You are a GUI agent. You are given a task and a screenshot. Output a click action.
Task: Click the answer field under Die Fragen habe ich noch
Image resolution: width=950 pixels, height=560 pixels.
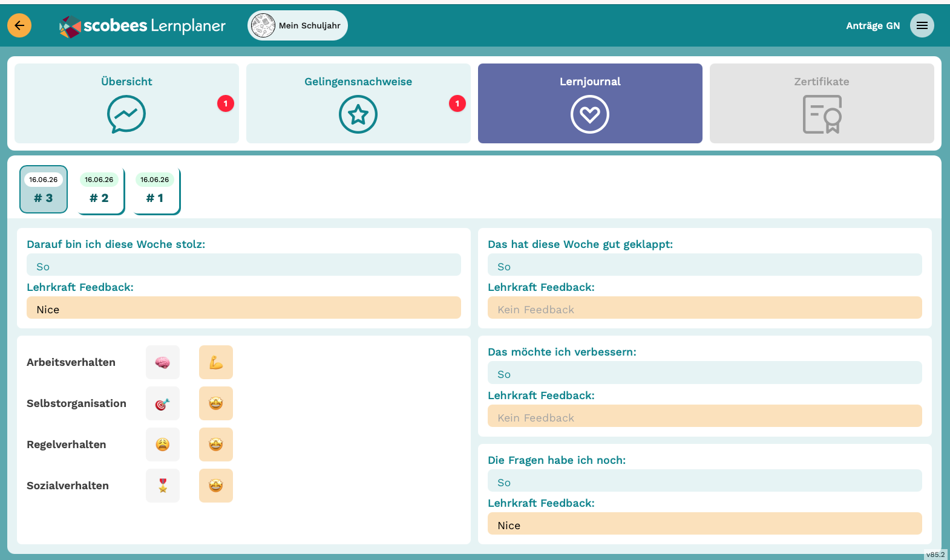coord(705,481)
